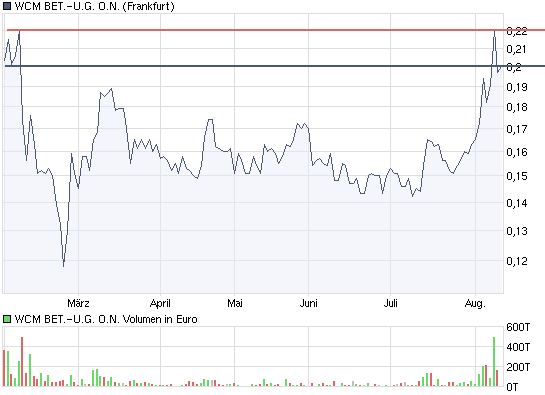
Task: Click the 'Aug.' month label
Action: pyautogui.click(x=475, y=304)
